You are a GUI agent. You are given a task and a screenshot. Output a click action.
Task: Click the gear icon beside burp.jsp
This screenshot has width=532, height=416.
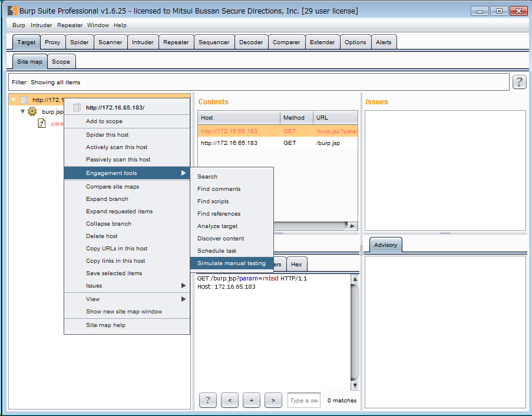pyautogui.click(x=32, y=111)
